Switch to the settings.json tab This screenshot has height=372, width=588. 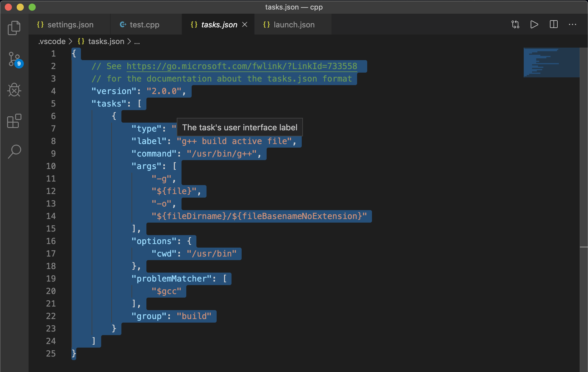pyautogui.click(x=70, y=25)
